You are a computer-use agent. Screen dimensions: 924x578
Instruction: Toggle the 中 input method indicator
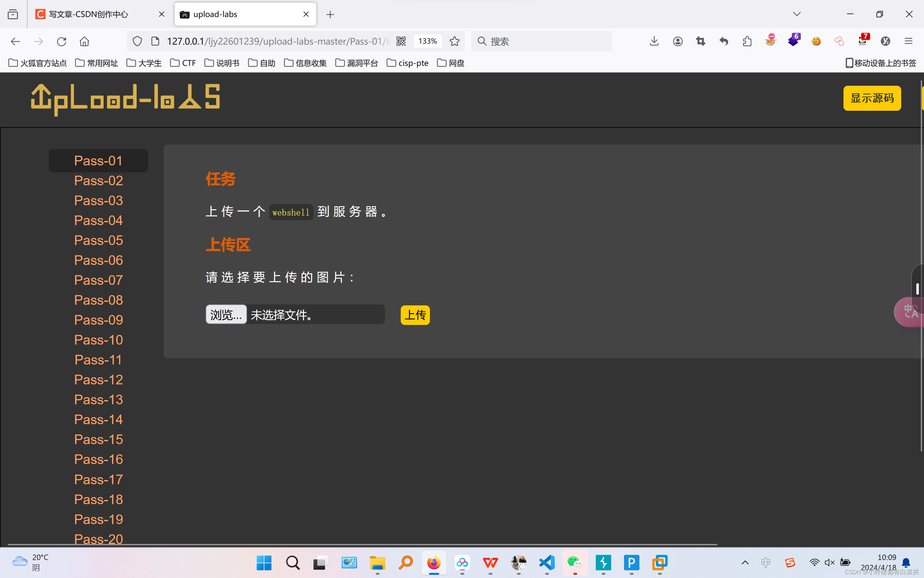point(766,562)
